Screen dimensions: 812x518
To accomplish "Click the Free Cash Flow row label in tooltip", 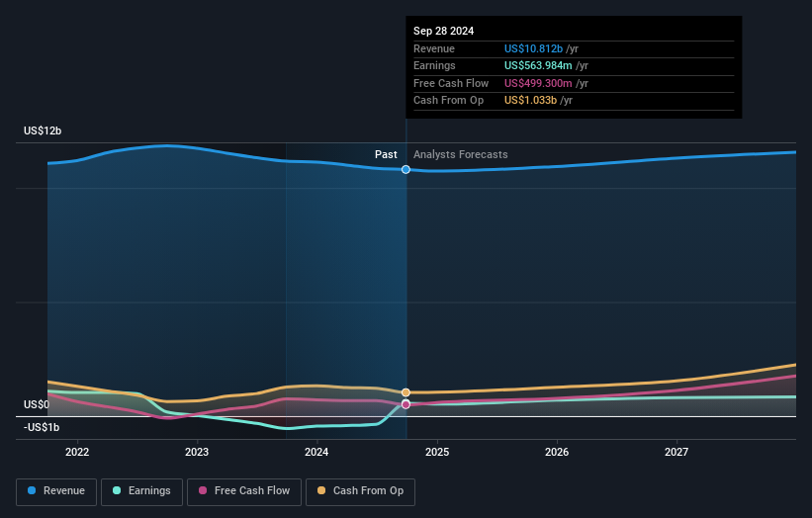I will tap(451, 83).
